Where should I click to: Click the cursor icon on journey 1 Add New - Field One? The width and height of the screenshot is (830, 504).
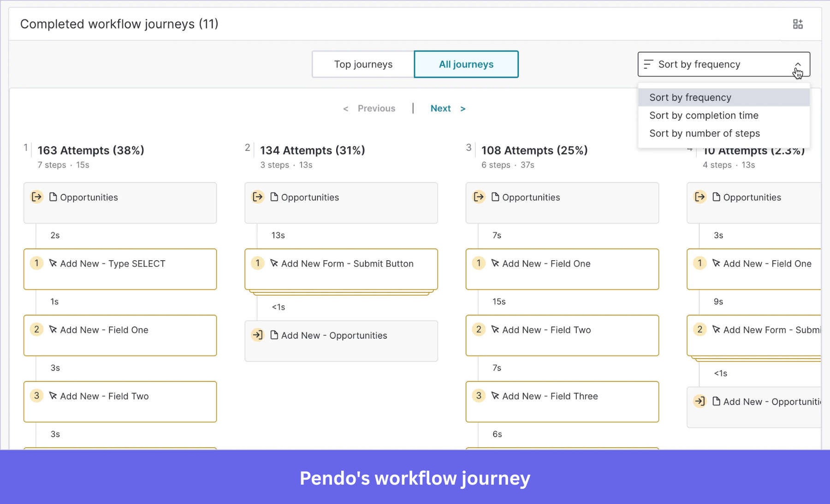coord(53,329)
